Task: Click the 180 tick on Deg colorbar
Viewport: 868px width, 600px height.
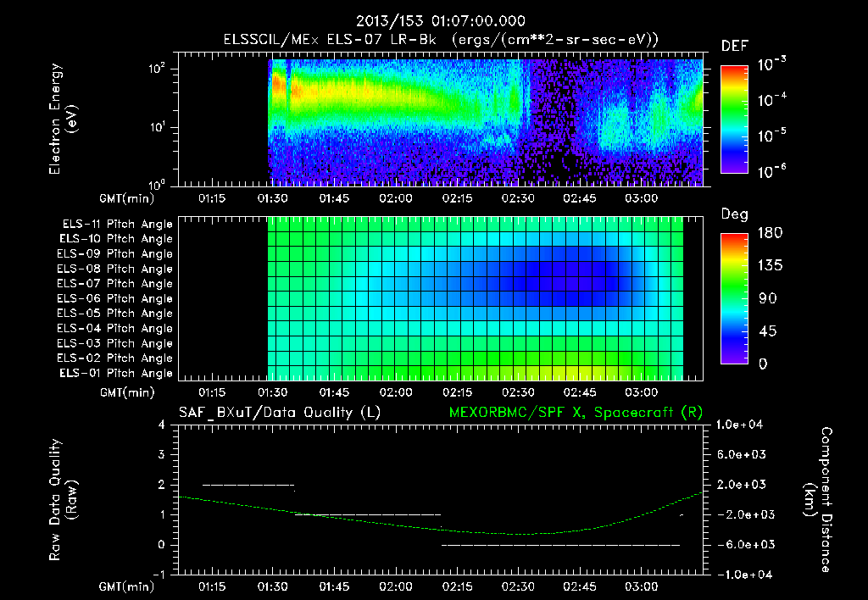Action: [770, 233]
